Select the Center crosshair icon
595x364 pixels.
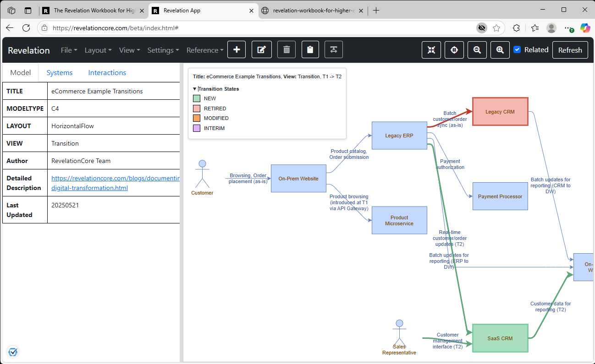(454, 49)
